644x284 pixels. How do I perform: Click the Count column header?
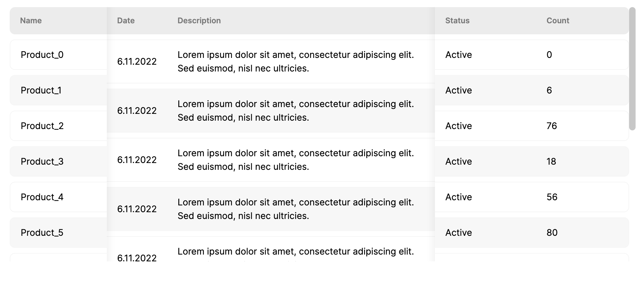click(x=558, y=21)
